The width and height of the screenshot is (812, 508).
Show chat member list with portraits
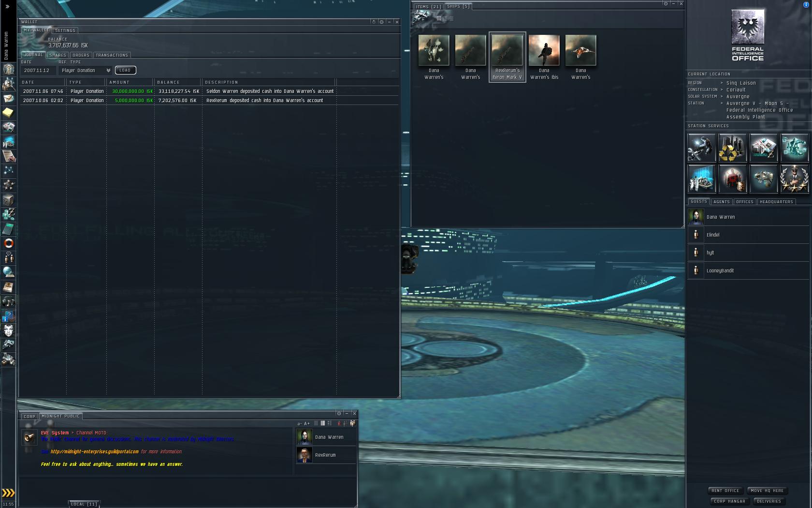353,423
